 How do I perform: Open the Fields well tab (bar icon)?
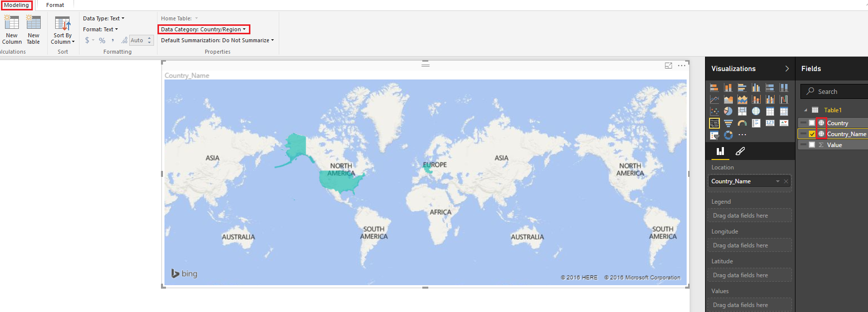point(720,151)
